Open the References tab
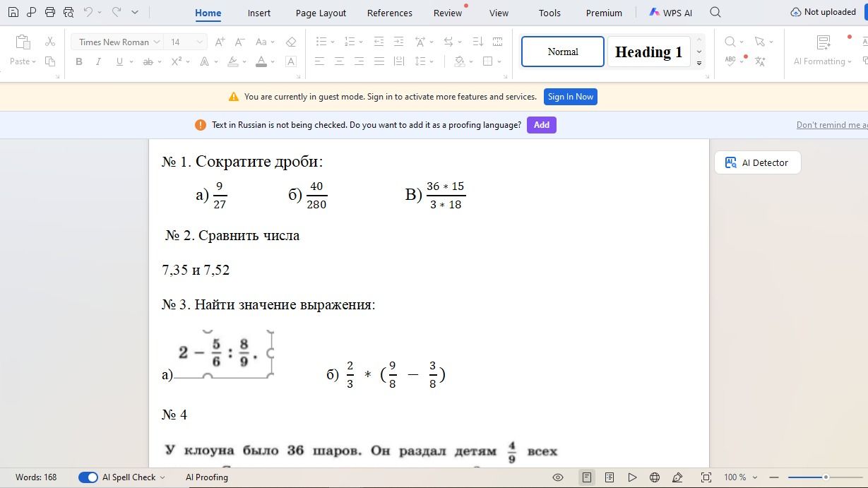This screenshot has width=868, height=488. (390, 13)
